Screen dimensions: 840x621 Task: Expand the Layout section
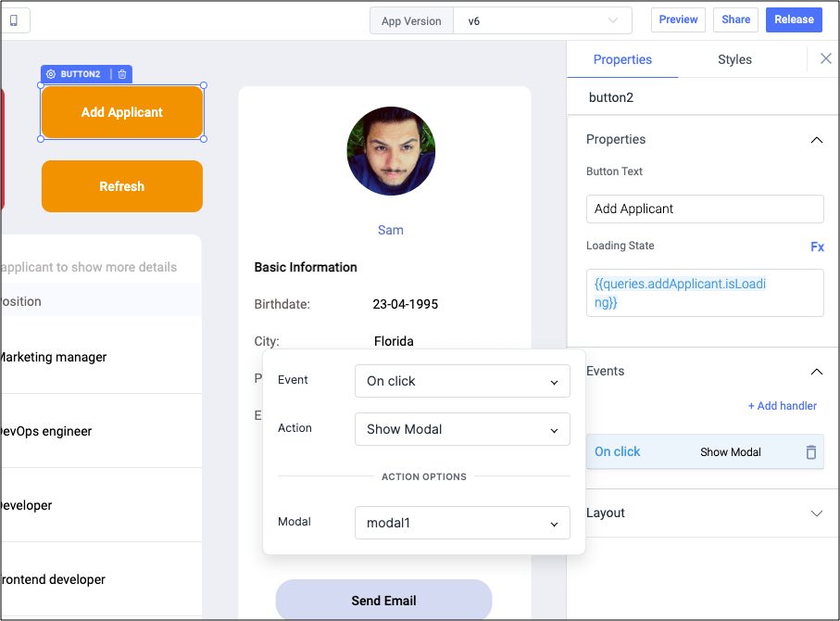(x=816, y=513)
